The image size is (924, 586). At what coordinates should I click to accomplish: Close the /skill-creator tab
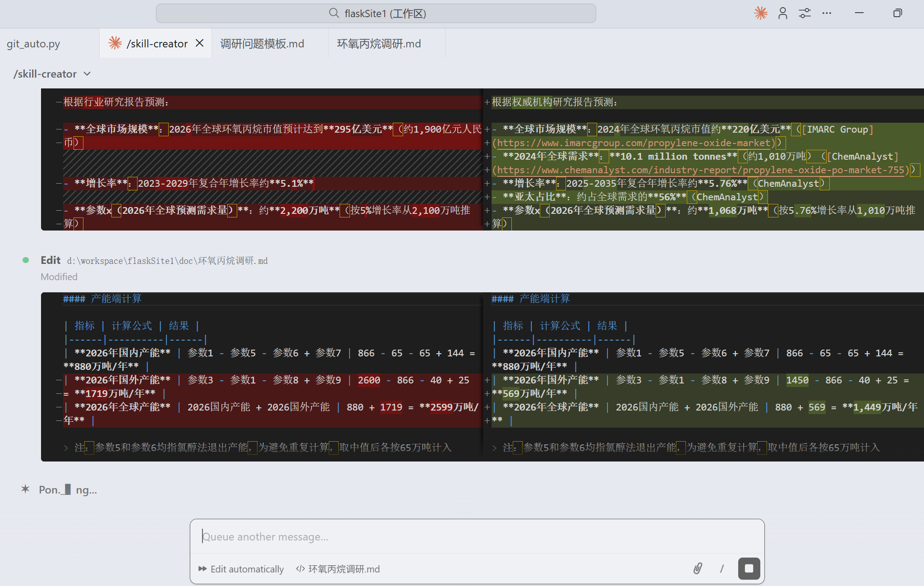coord(200,43)
